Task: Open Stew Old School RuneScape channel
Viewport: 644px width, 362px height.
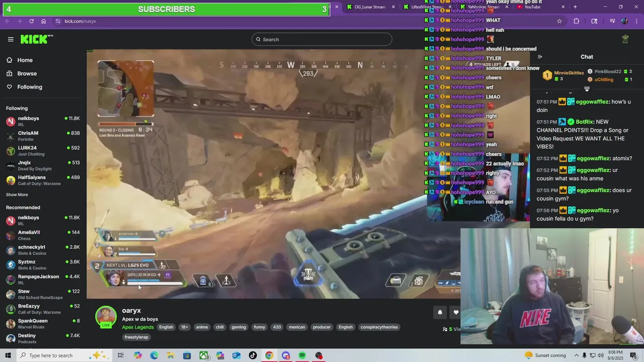Action: 43,294
